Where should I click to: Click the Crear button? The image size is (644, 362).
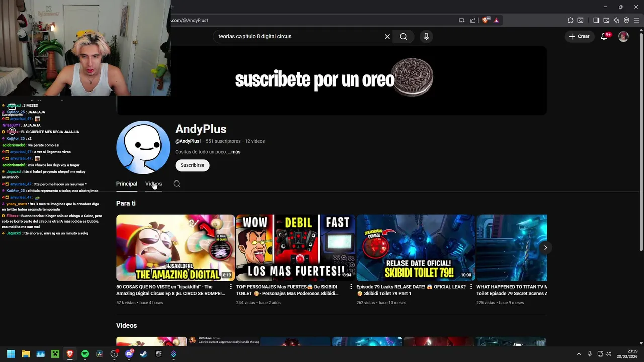[579, 36]
